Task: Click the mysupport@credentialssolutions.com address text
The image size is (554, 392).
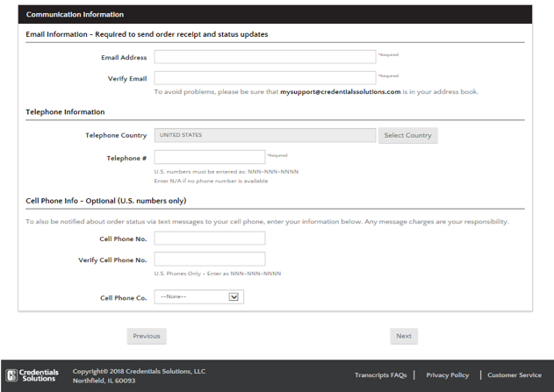Action: (341, 92)
